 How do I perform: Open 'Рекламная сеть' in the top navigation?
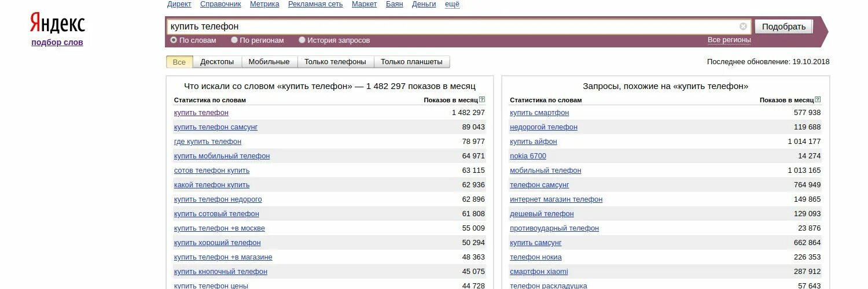[315, 4]
